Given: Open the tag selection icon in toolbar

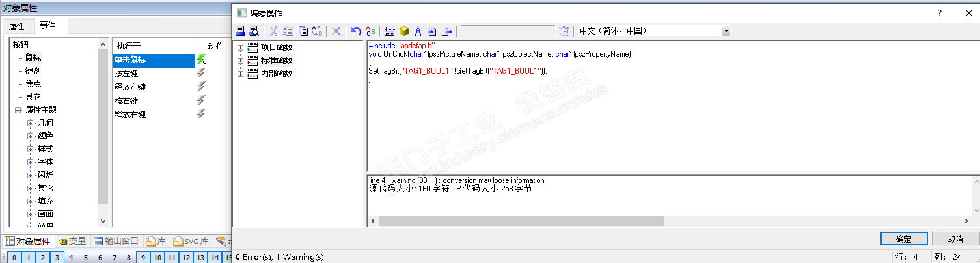Looking at the screenshot, I should (x=390, y=31).
